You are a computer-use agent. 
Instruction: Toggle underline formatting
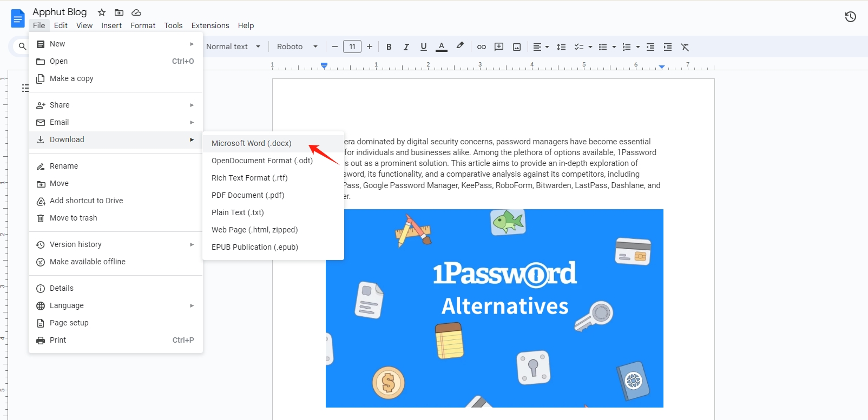[423, 47]
